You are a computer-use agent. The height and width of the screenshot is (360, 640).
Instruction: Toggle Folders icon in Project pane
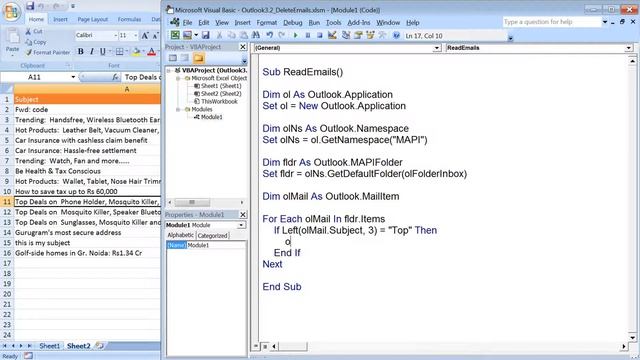tap(198, 58)
